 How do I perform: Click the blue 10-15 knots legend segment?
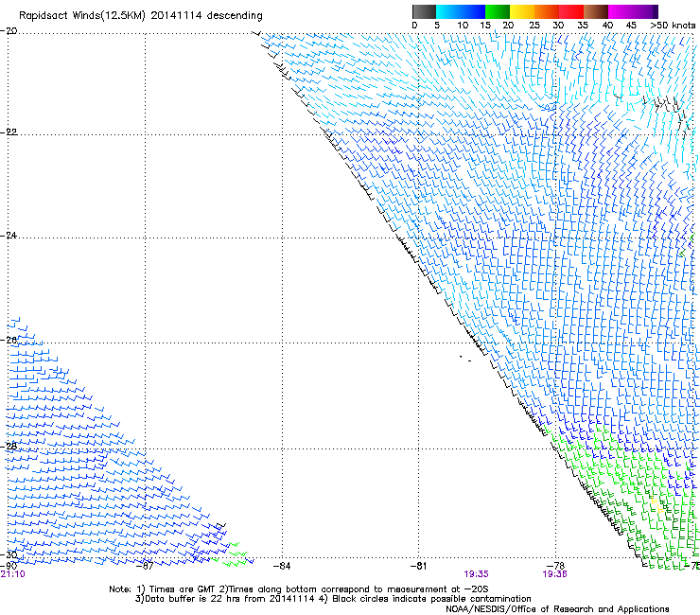pyautogui.click(x=473, y=11)
